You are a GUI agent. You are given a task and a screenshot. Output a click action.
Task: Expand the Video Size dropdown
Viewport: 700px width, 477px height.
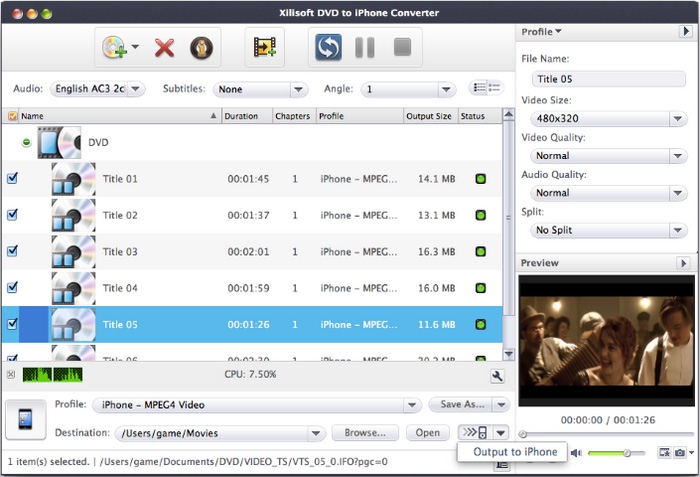click(605, 119)
